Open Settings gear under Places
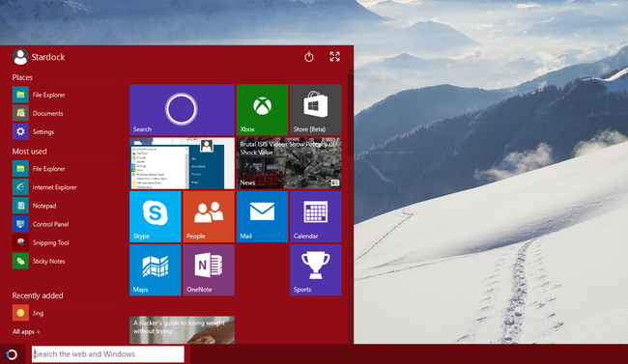This screenshot has width=628, height=364. [x=33, y=131]
